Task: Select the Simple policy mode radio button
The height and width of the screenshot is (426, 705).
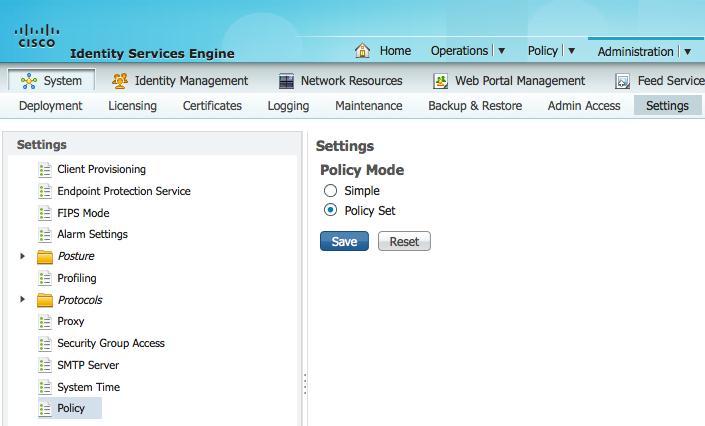Action: coord(330,190)
